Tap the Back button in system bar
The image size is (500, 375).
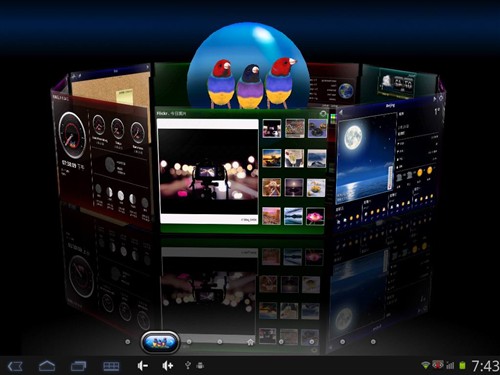point(15,366)
